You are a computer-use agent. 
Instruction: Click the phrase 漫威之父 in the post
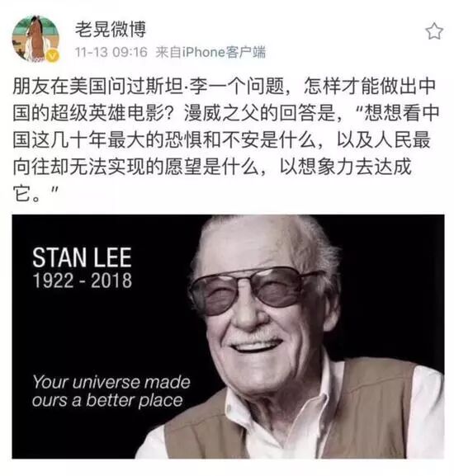coord(222,113)
